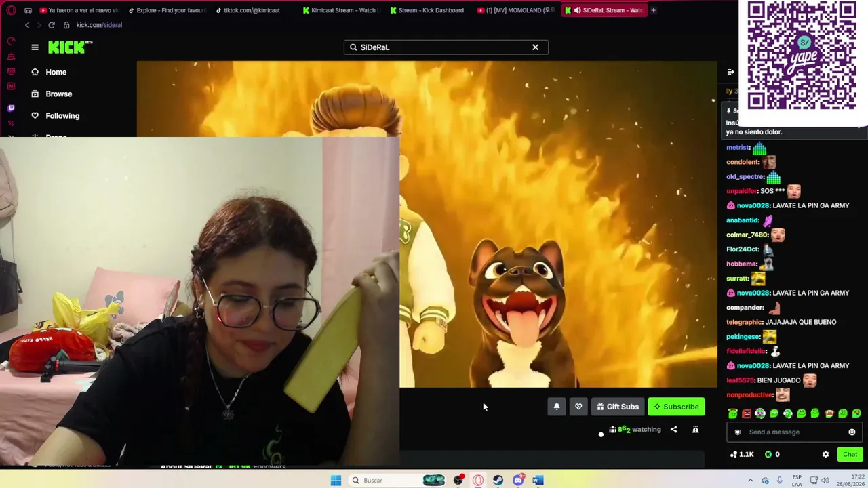Send message with Chat button

(x=850, y=454)
